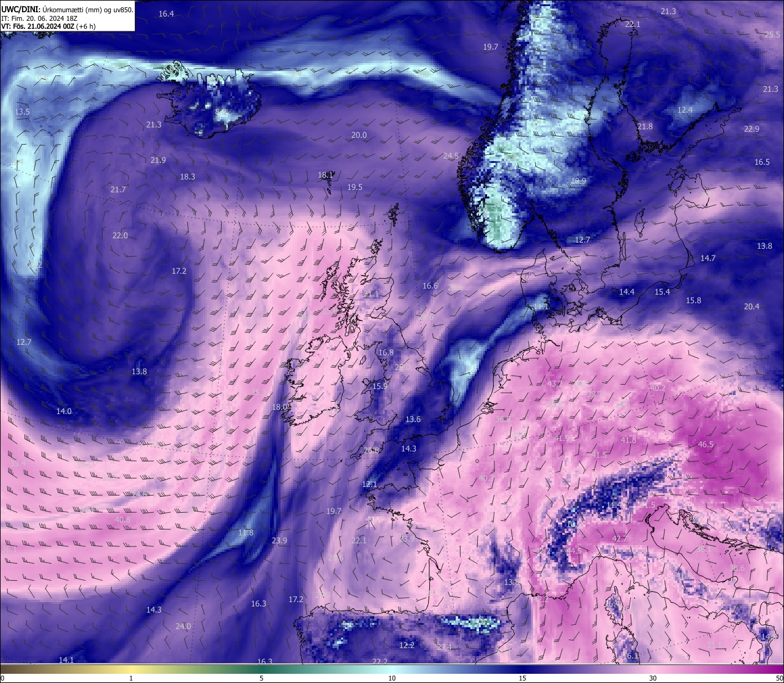Click the 18.3 value on the map
784x683 pixels.
(187, 176)
